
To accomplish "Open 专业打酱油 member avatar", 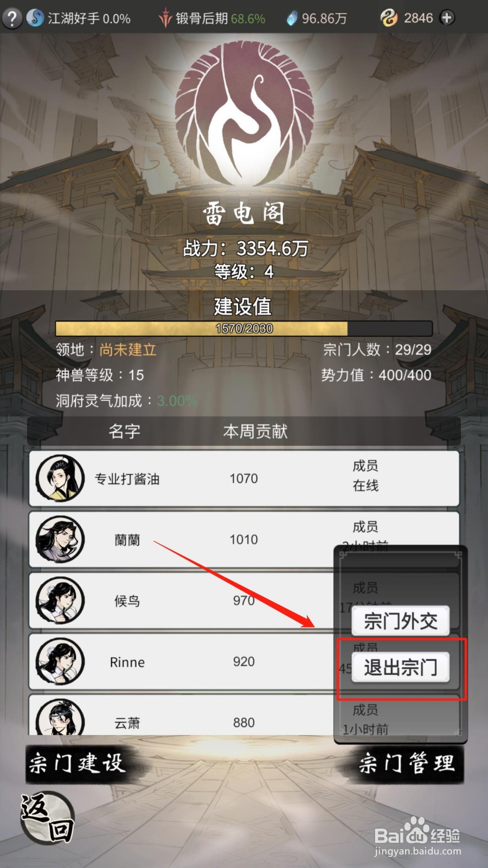I will 60,478.
